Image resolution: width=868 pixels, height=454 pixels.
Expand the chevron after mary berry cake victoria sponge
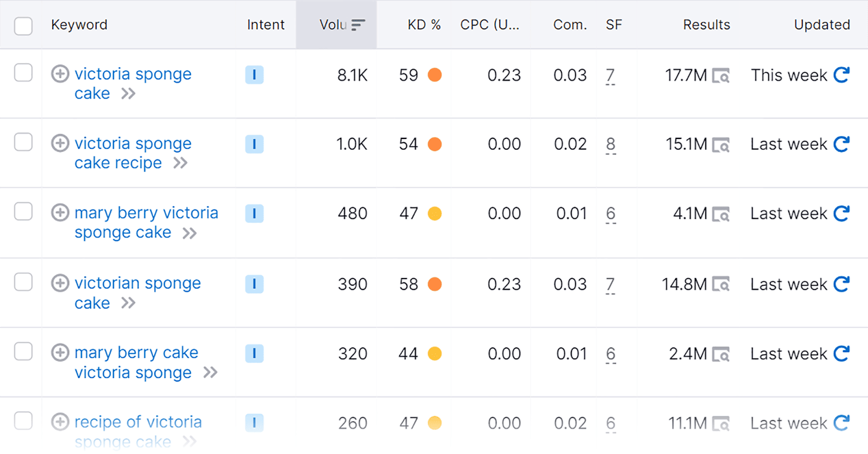tap(210, 373)
